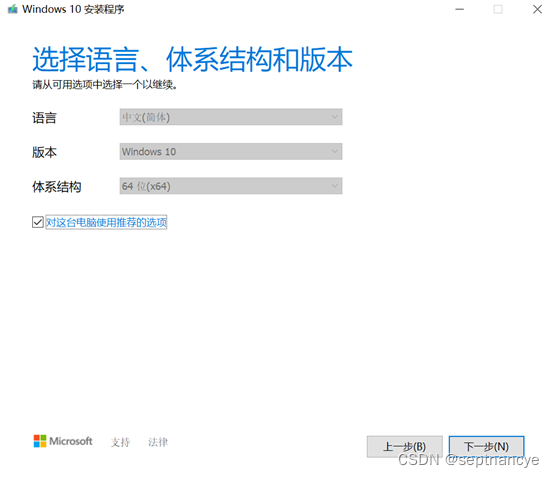The width and height of the screenshot is (554, 477).
Task: Click the Microsoft logo
Action: pos(63,441)
